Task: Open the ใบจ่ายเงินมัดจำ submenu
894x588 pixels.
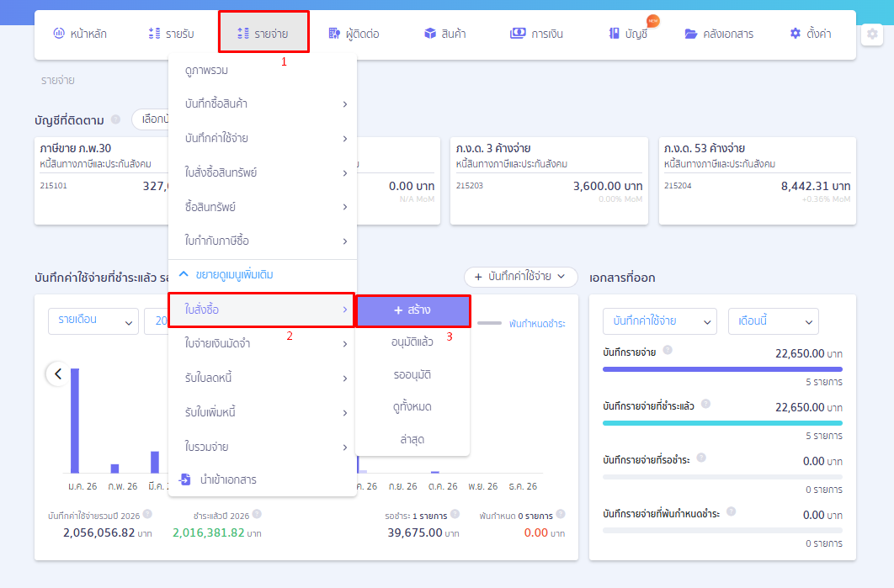Action: [x=263, y=343]
